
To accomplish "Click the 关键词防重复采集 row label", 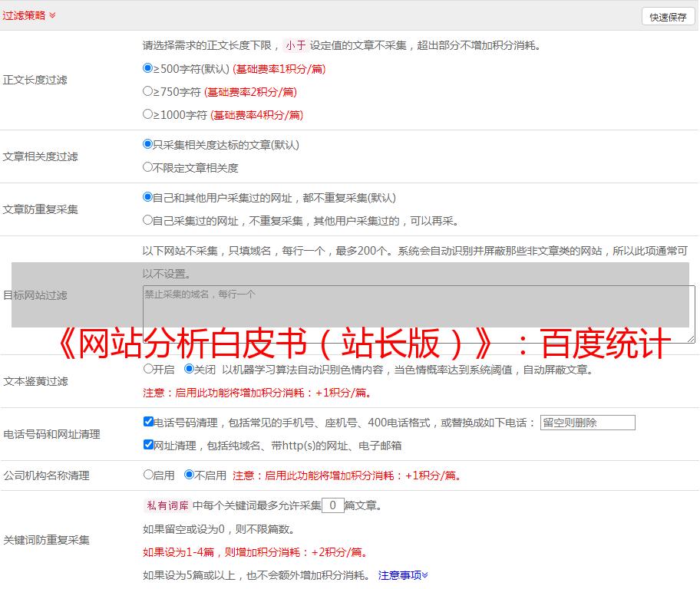I will click(x=46, y=541).
